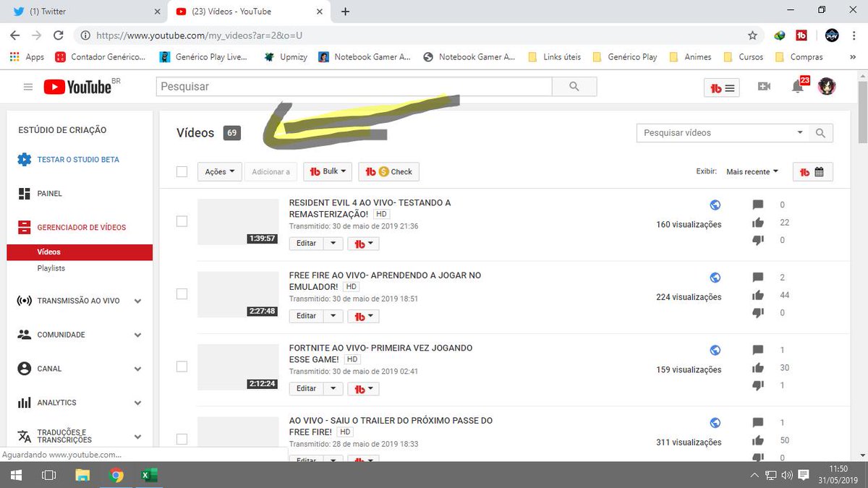Screen dimensions: 868x488
Task: Click Testar o Studio Beta
Action: (78, 160)
